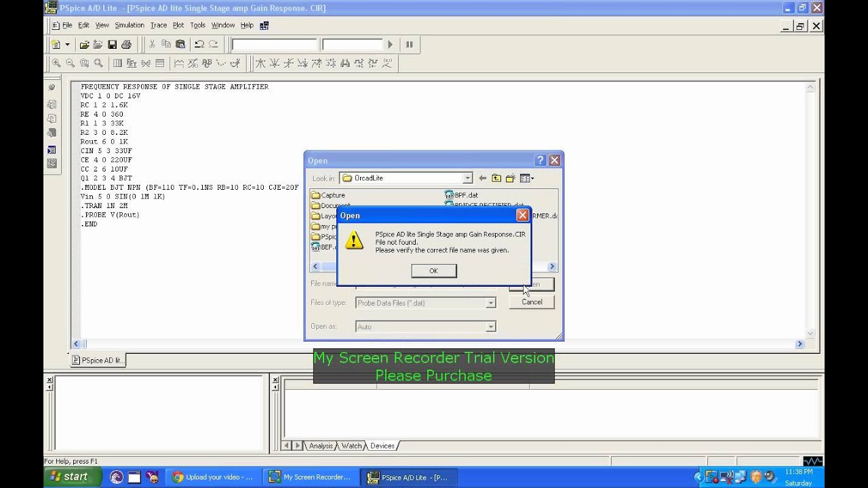Click OK in the file-not-found message
The width and height of the screenshot is (868, 488).
click(433, 270)
